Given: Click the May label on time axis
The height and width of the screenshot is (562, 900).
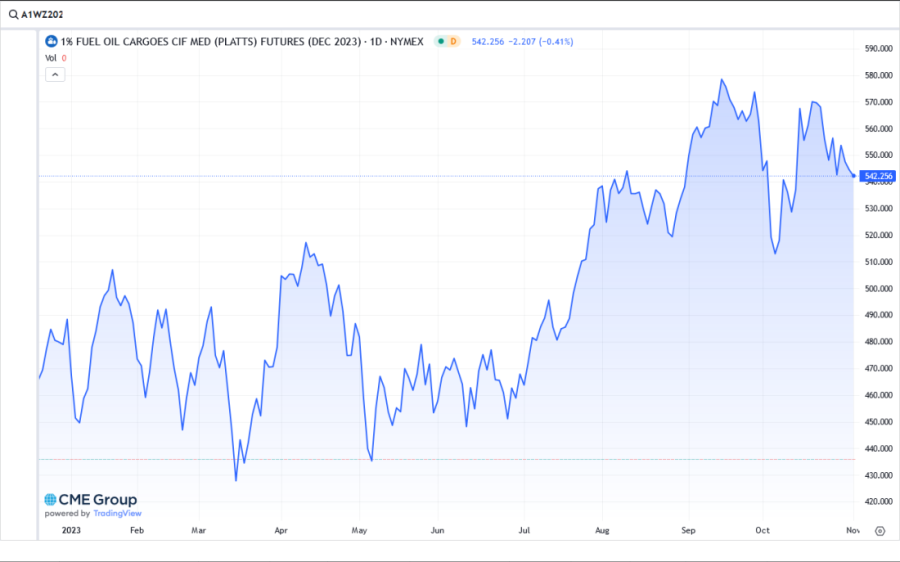Looking at the screenshot, I should pyautogui.click(x=360, y=531).
